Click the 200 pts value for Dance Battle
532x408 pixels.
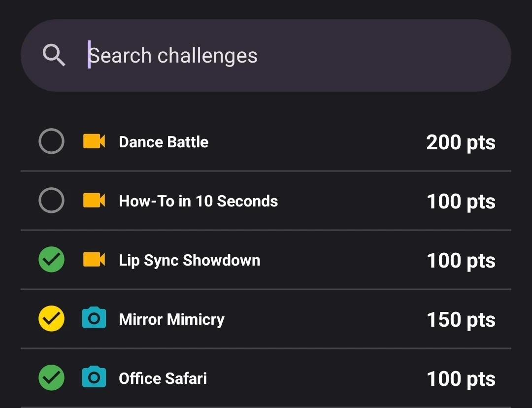pyautogui.click(x=461, y=142)
